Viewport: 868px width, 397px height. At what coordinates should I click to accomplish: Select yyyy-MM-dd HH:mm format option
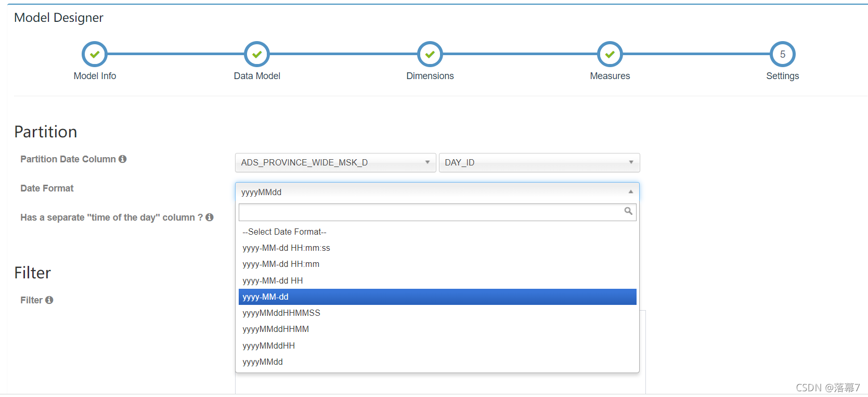click(x=437, y=264)
